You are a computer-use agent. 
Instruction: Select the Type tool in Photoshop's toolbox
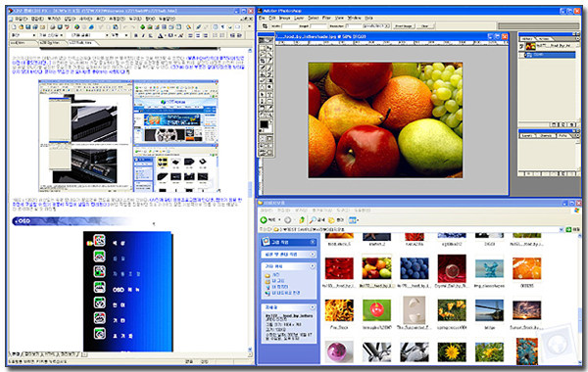tap(269, 94)
